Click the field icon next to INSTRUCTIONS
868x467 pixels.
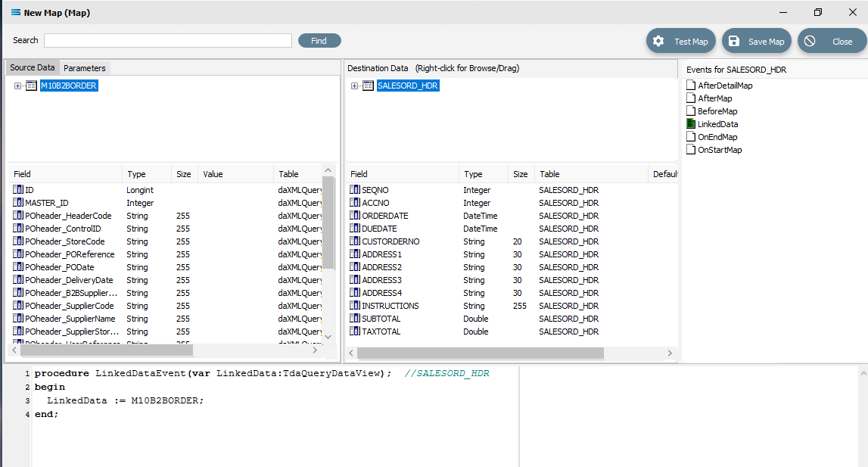355,305
